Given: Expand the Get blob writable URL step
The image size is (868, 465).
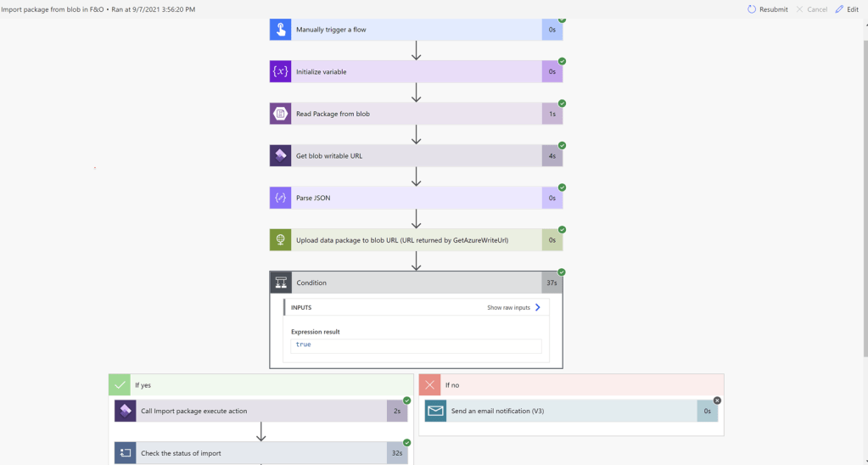Looking at the screenshot, I should click(x=416, y=156).
